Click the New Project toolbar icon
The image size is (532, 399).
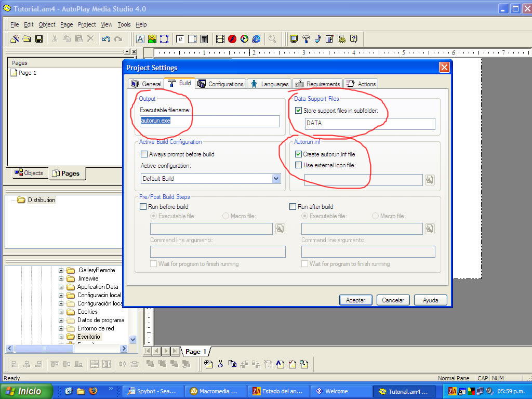pyautogui.click(x=15, y=39)
